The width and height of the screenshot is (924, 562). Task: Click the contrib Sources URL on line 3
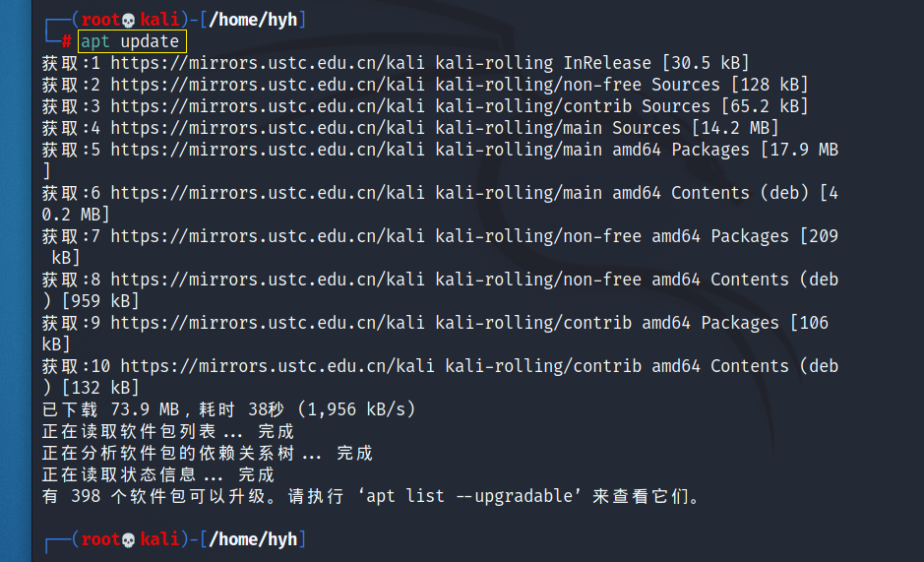pyautogui.click(x=267, y=106)
